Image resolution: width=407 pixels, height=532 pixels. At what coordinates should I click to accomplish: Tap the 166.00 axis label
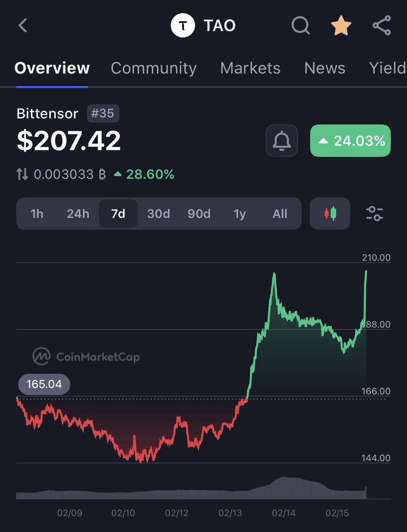click(x=376, y=391)
